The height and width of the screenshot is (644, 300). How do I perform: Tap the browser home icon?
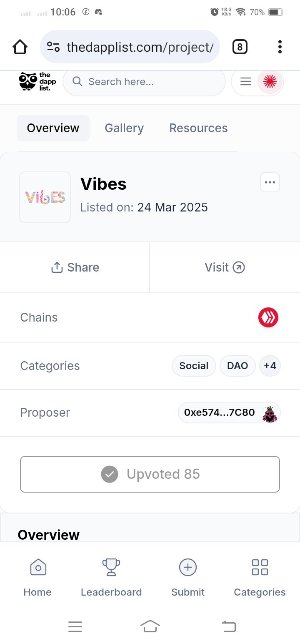pyautogui.click(x=20, y=47)
